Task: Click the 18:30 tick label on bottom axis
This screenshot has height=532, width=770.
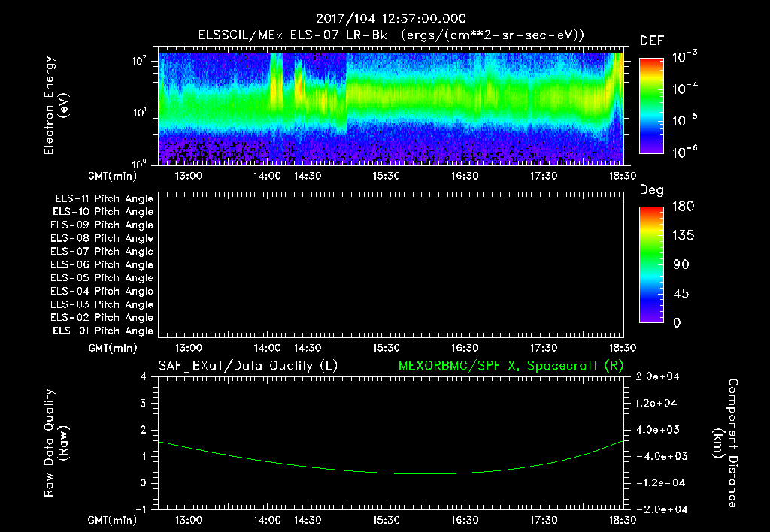Action: click(622, 520)
